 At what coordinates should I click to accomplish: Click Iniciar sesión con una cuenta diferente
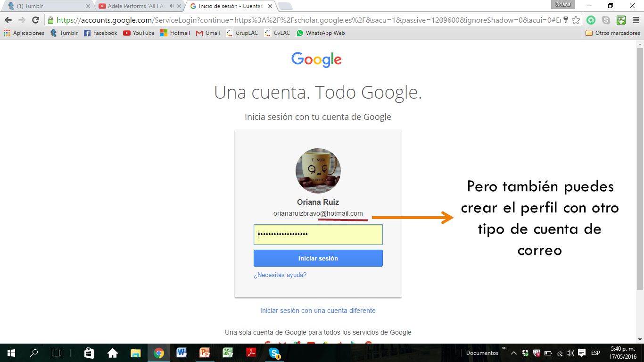tap(318, 311)
